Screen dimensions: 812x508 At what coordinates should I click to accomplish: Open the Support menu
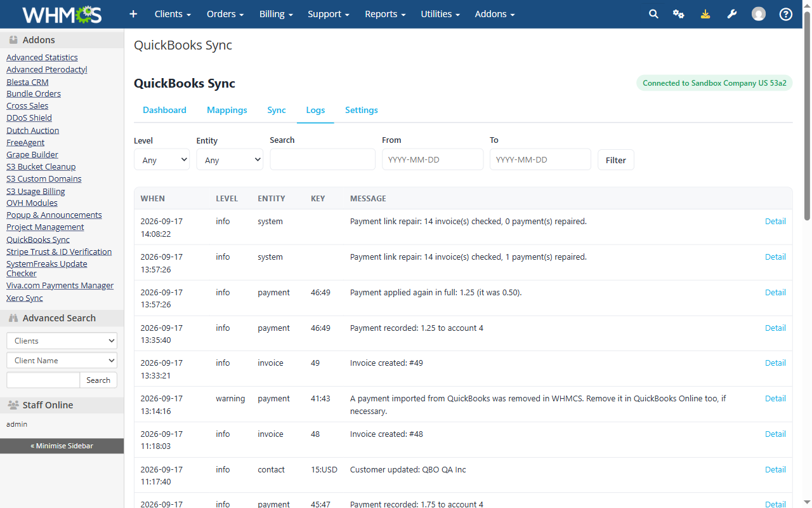[329, 14]
